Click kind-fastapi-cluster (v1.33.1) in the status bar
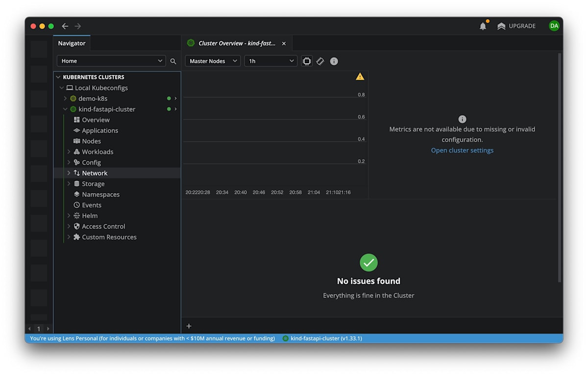This screenshot has width=588, height=376. pyautogui.click(x=322, y=338)
